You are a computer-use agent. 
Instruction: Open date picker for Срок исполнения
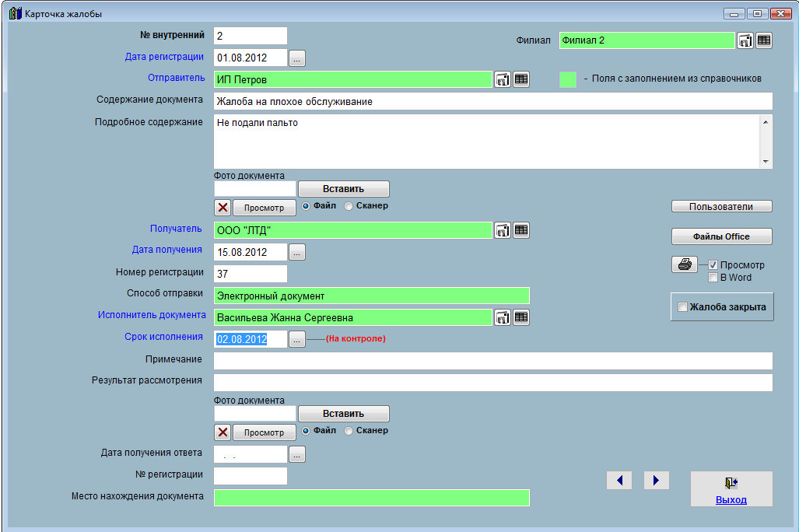[297, 339]
